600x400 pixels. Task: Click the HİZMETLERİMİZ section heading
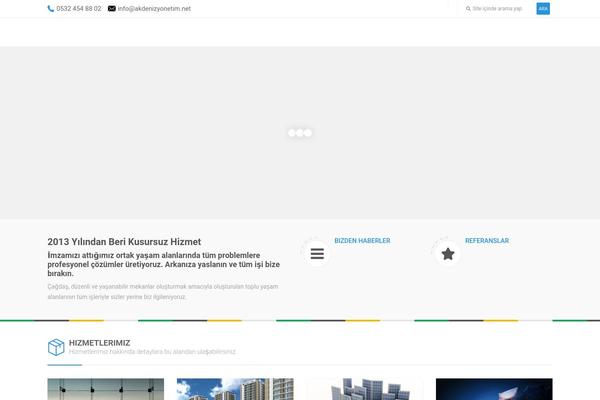(x=99, y=343)
